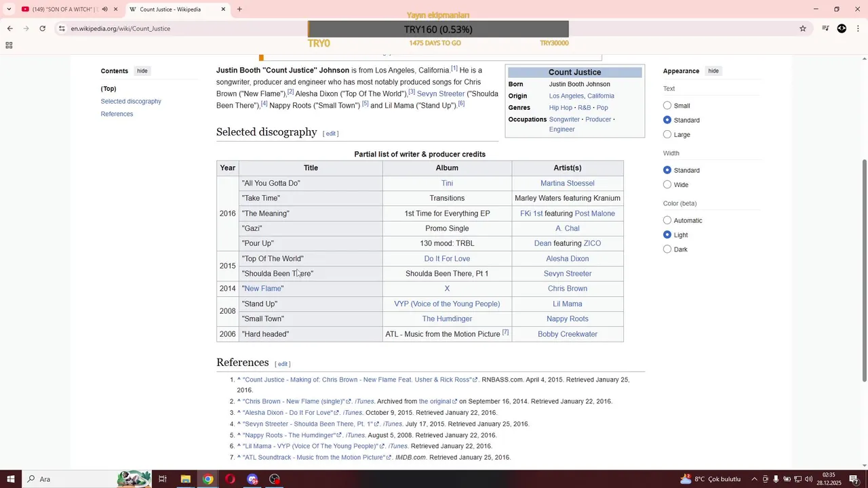
Task: Choose Light color mode
Action: (x=667, y=235)
